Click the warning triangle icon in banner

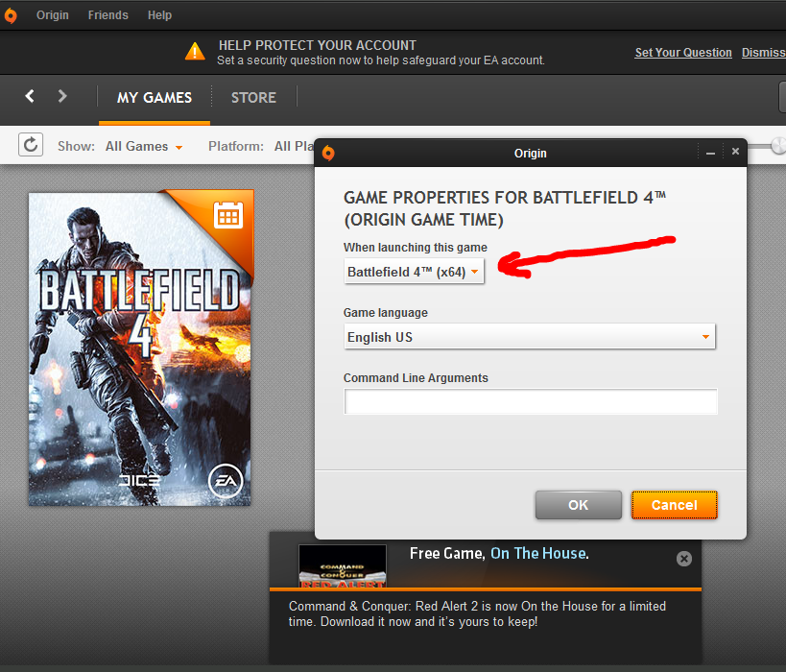click(195, 52)
